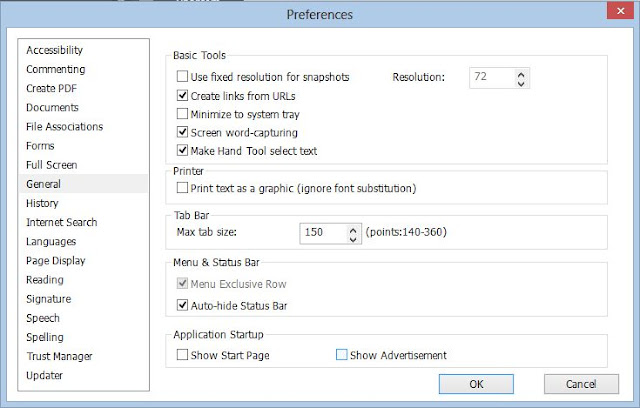Enable Use fixed resolution for snapshots
640x408 pixels.
pos(182,76)
